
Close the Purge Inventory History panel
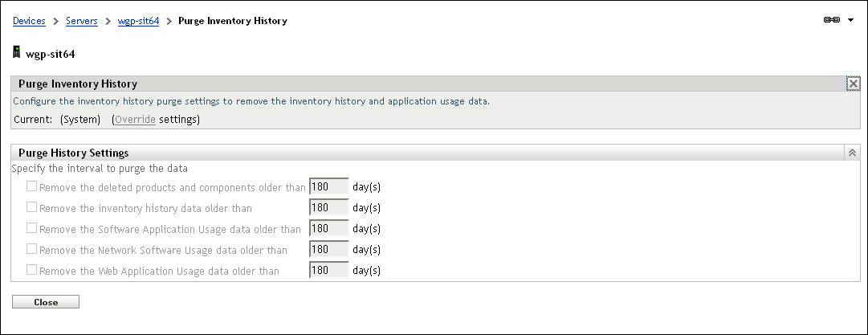click(x=853, y=84)
